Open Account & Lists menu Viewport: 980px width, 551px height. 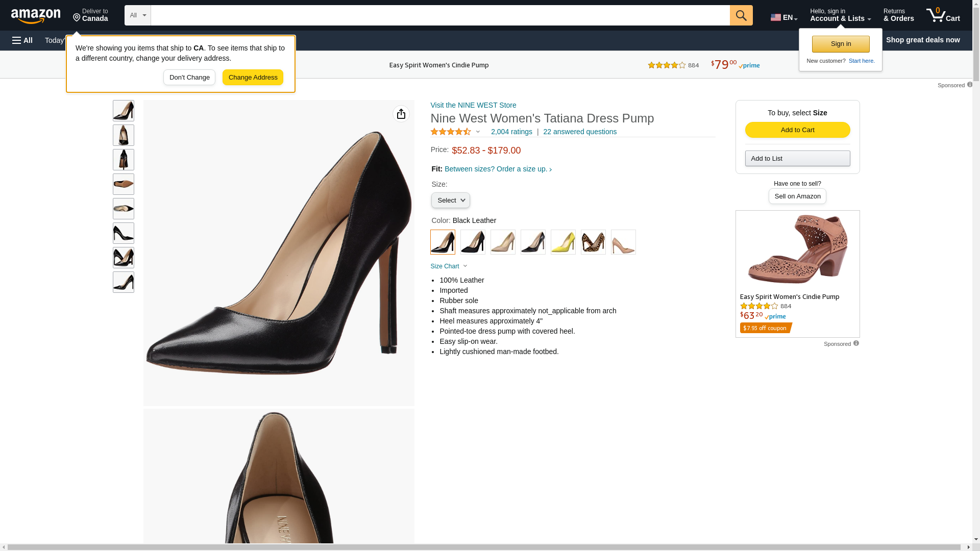tap(840, 15)
